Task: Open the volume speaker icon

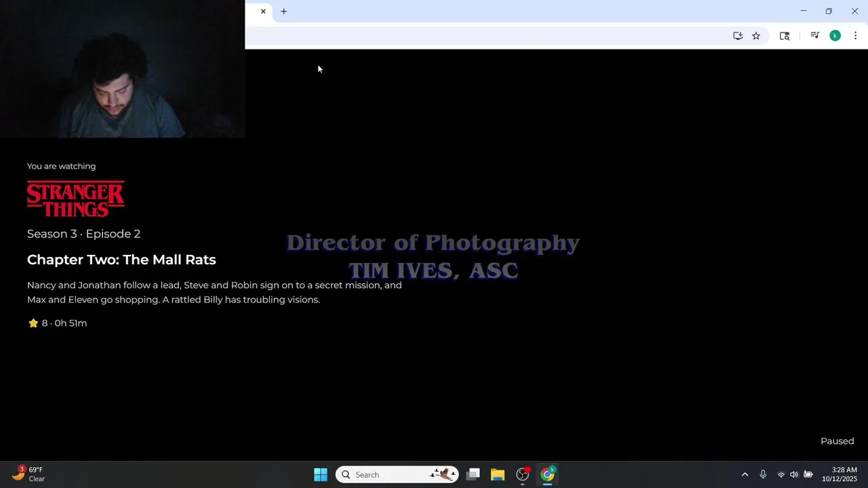Action: coord(794,474)
